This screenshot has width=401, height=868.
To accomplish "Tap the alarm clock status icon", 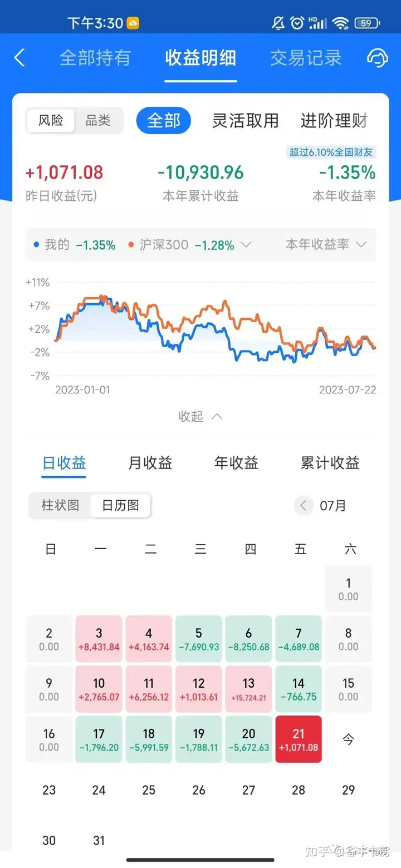I will pyautogui.click(x=297, y=23).
